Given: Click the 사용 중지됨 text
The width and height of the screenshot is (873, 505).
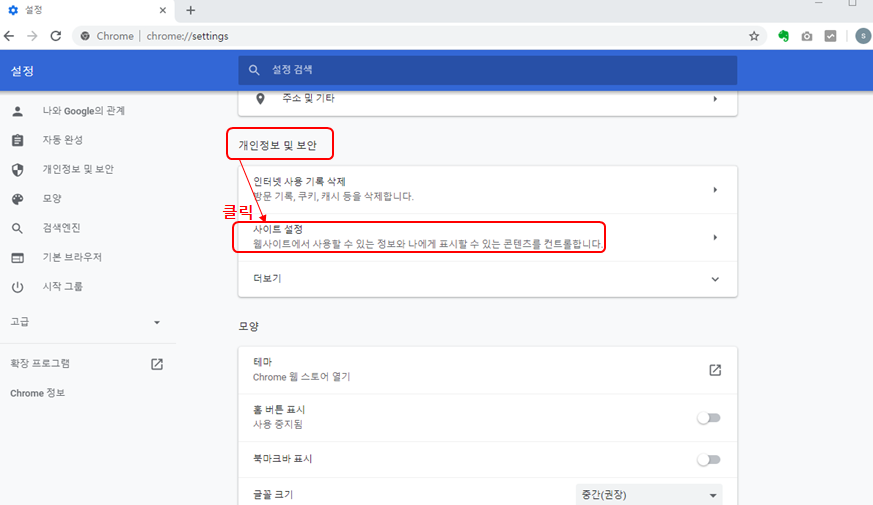Looking at the screenshot, I should (x=278, y=425).
